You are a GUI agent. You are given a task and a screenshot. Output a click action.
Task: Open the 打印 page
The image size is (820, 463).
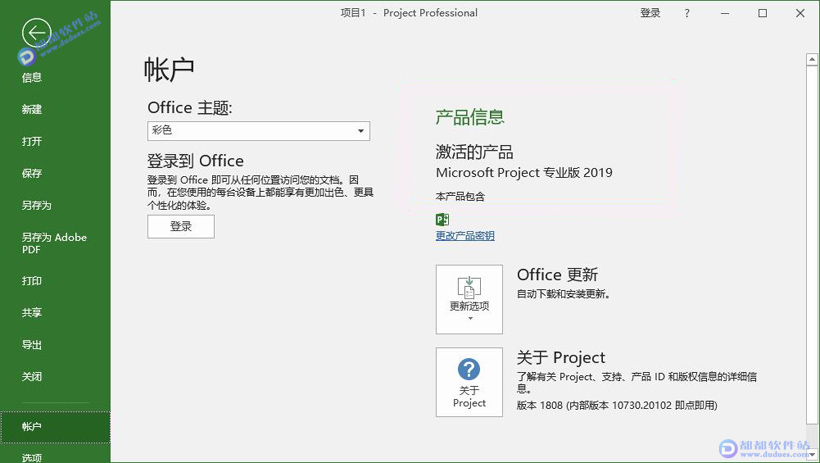pos(32,281)
